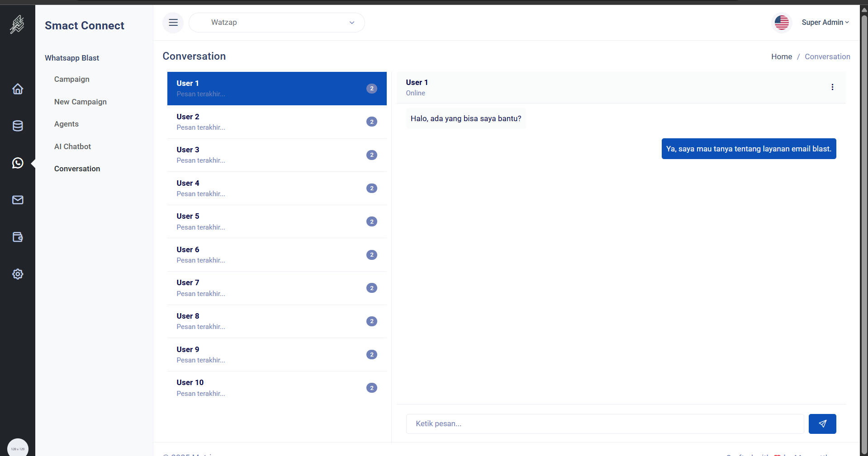Image resolution: width=868 pixels, height=456 pixels.
Task: Switch to the Conversation menu item
Action: pyautogui.click(x=77, y=169)
